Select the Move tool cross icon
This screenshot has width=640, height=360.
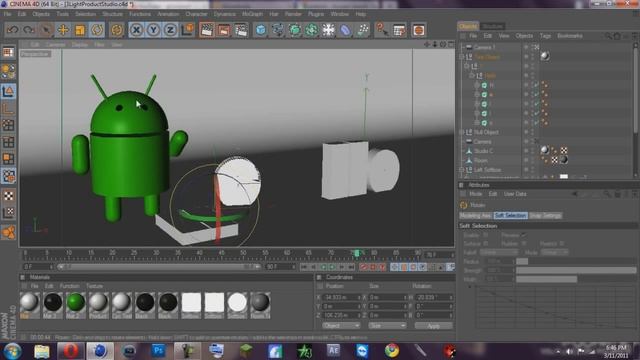[63, 30]
